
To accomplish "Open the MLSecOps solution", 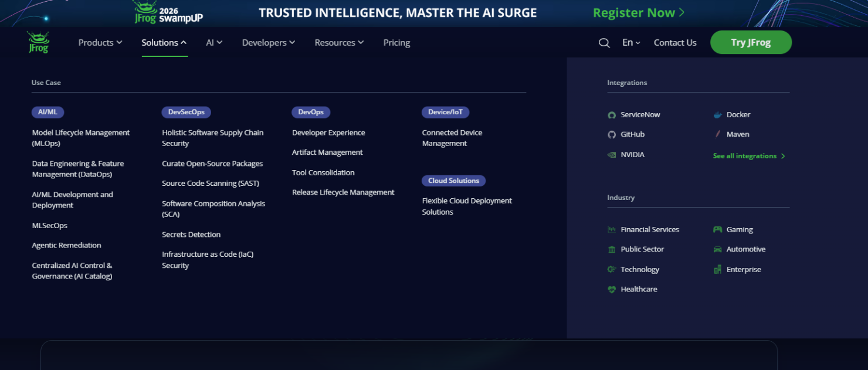I will coord(50,226).
